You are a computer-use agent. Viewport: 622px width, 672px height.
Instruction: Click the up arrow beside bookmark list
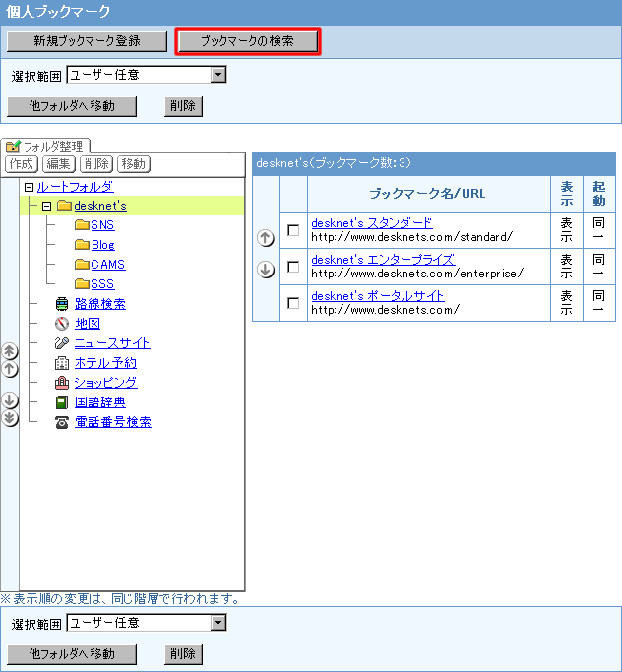tap(266, 238)
